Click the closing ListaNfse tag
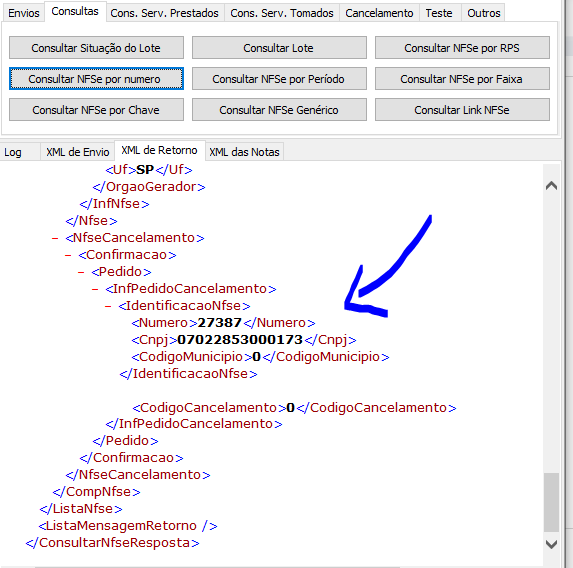 pyautogui.click(x=81, y=509)
